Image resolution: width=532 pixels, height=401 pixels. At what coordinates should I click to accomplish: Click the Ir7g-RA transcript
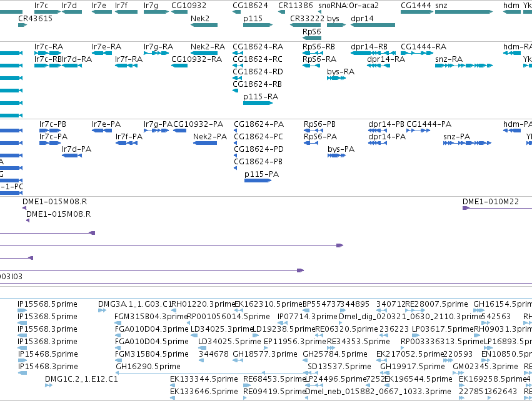(x=156, y=53)
